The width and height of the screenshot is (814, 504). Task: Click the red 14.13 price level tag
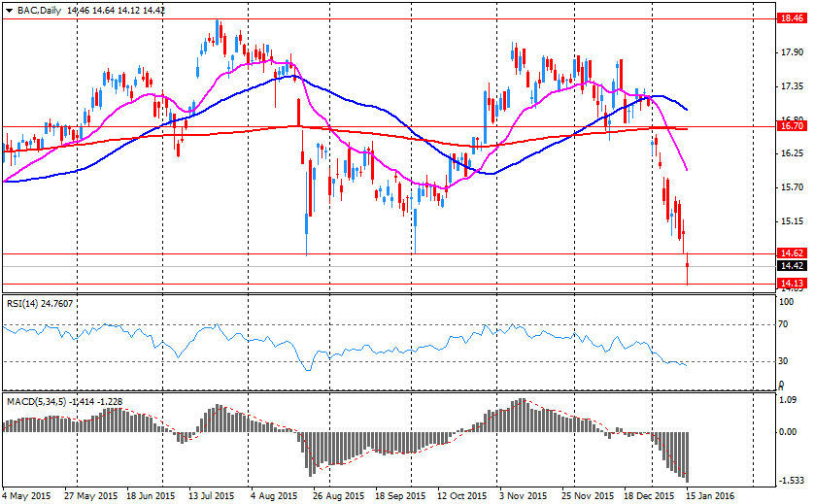(x=790, y=283)
